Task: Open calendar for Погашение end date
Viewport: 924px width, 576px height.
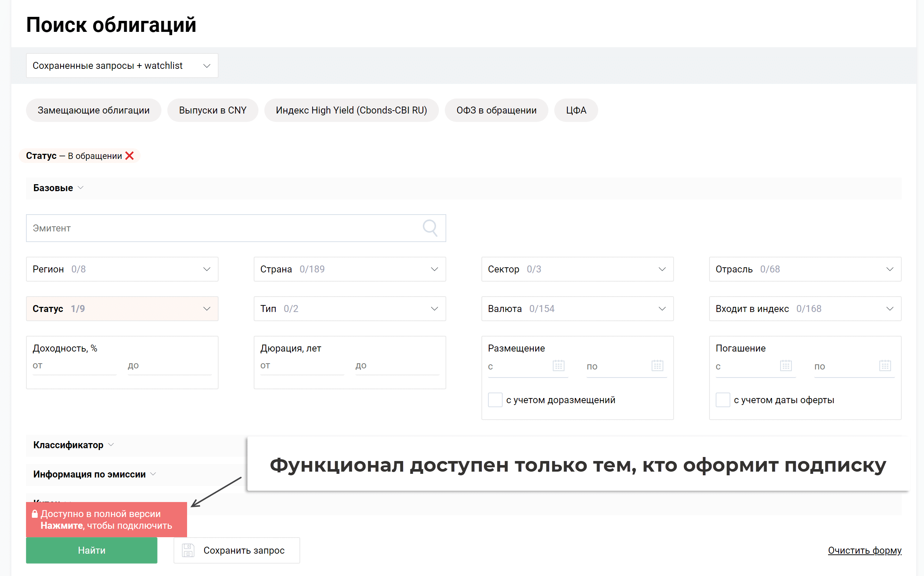Action: (885, 366)
